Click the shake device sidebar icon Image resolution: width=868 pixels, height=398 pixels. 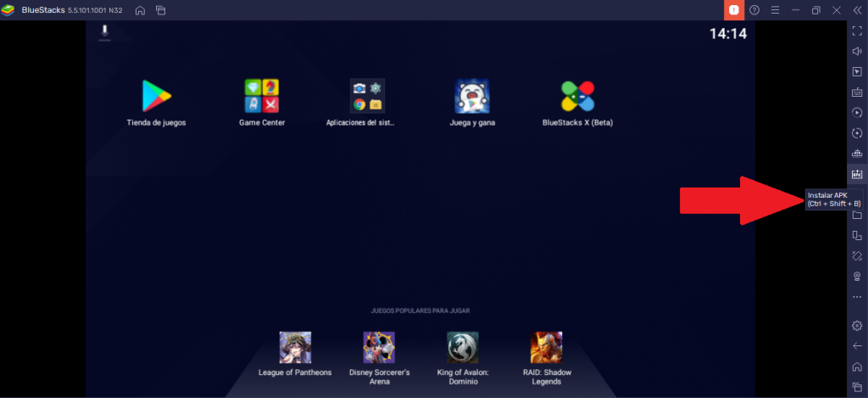click(x=857, y=255)
